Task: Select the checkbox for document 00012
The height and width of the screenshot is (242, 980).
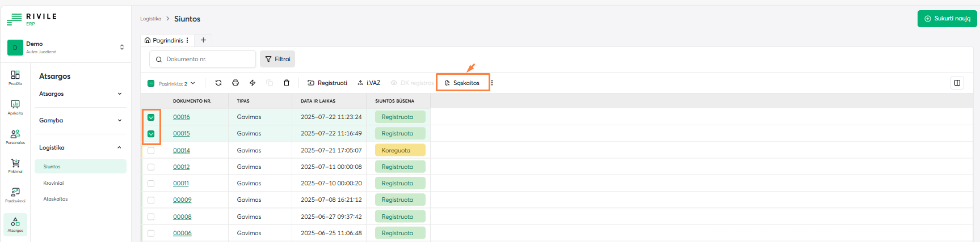Action: coord(151,167)
